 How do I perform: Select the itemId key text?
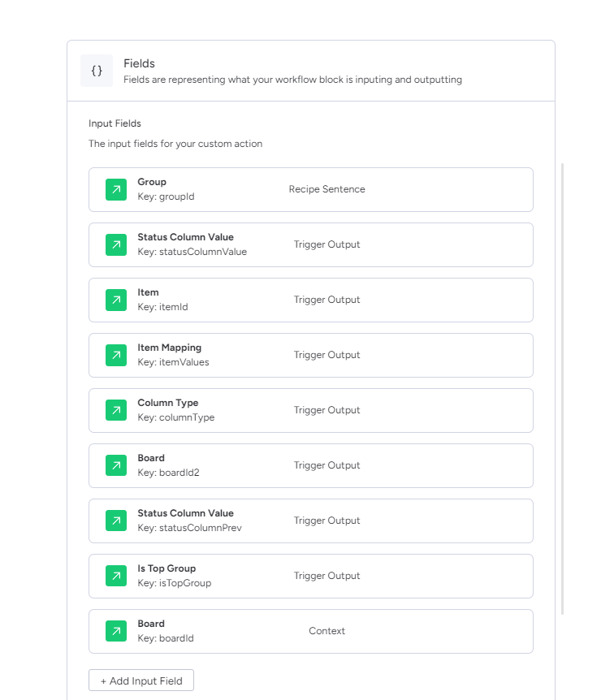(162, 307)
